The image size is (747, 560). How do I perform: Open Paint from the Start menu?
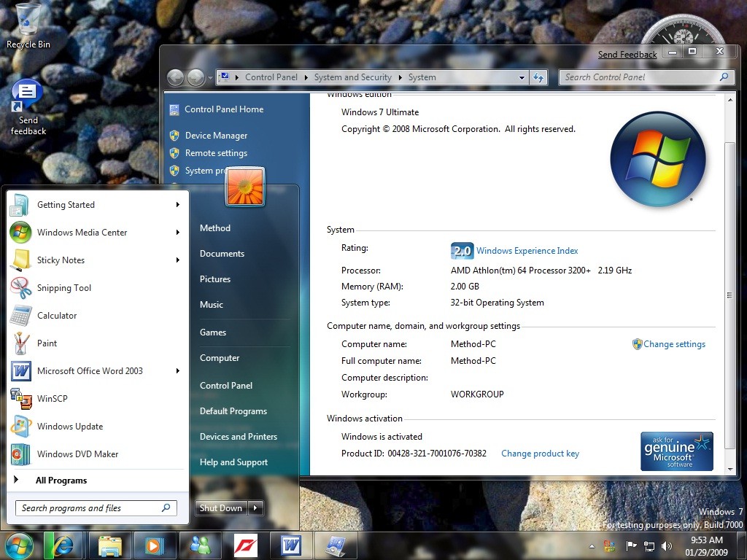coord(47,343)
